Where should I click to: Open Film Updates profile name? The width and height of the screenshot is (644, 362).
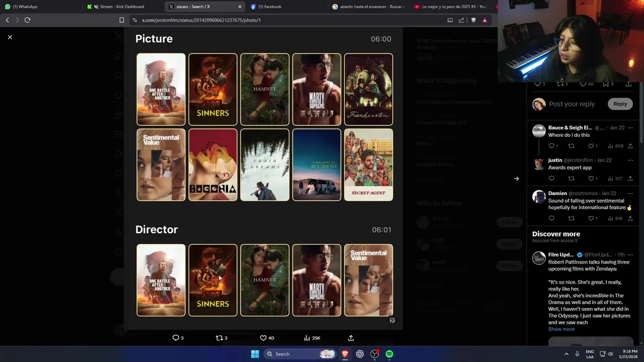click(x=561, y=255)
